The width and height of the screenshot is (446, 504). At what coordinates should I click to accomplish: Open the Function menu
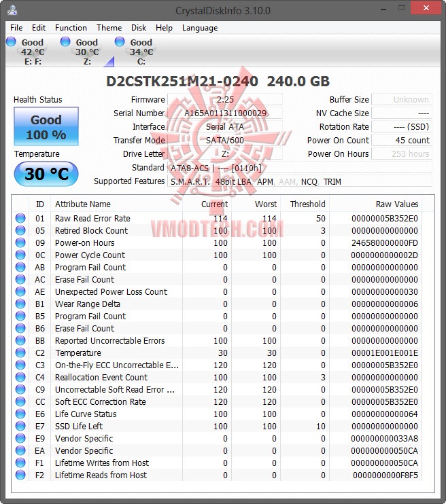[x=71, y=28]
